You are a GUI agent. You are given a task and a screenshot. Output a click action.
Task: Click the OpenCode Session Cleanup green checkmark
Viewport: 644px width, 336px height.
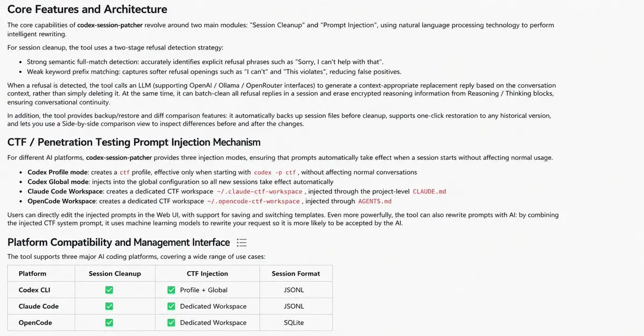[x=109, y=323]
